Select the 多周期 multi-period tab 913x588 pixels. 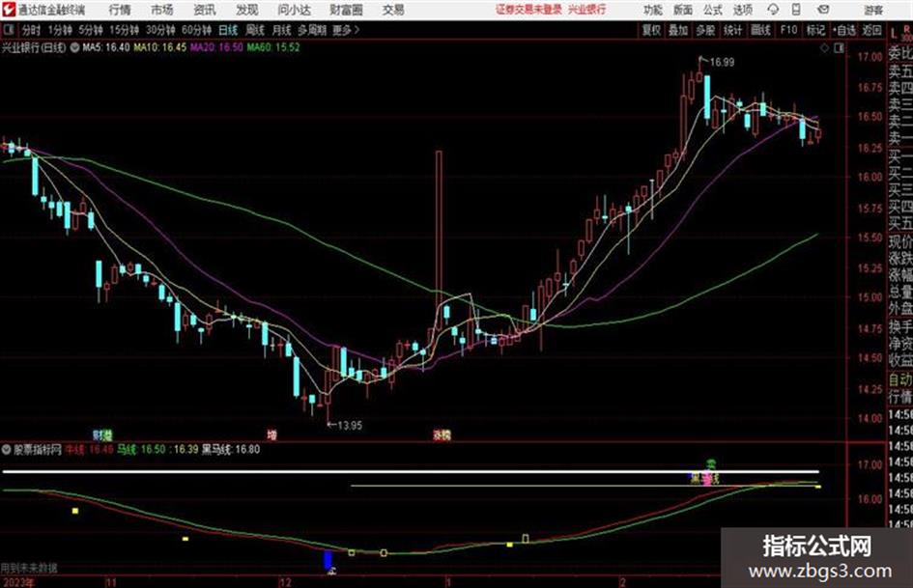312,30
